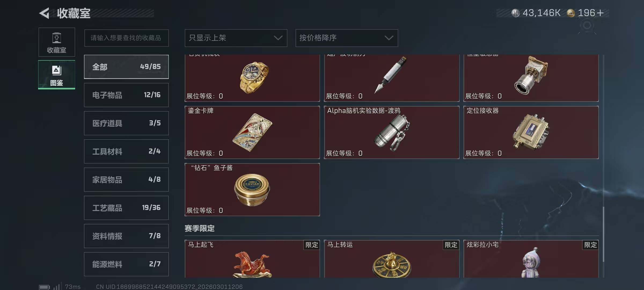This screenshot has height=290, width=644.
Task: Select the 鎏金卡牌 card item
Action: pyautogui.click(x=252, y=132)
